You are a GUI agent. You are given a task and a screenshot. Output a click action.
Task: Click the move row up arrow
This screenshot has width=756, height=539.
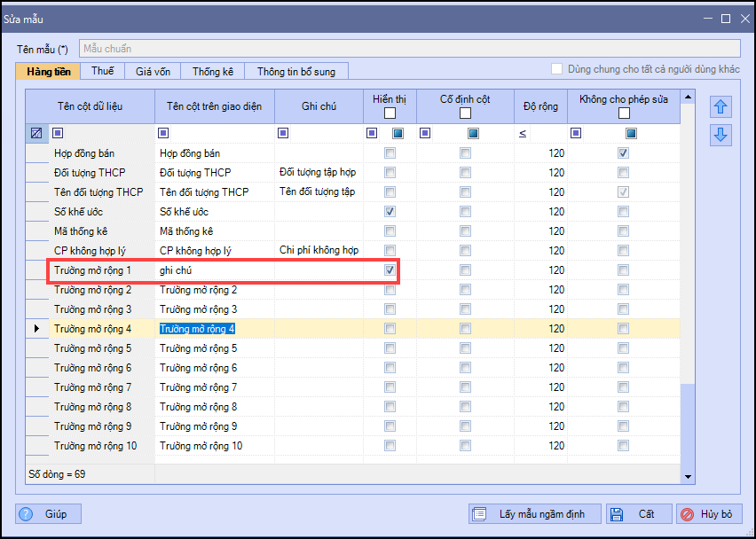721,107
